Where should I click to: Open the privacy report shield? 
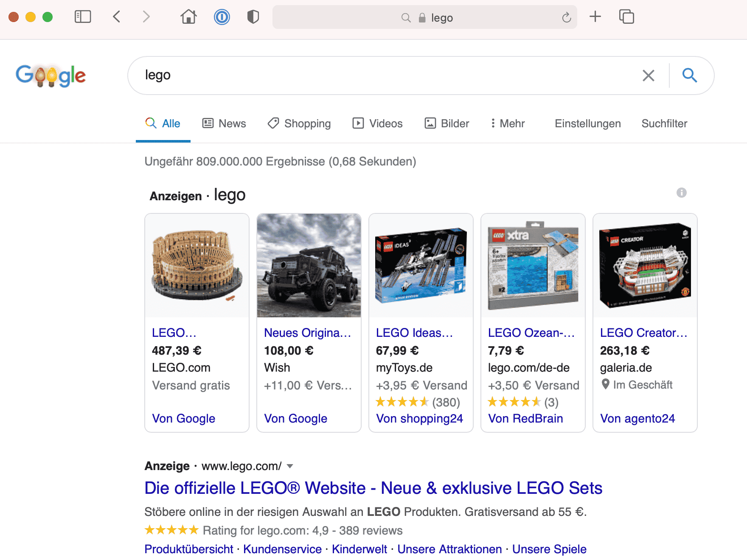click(253, 17)
